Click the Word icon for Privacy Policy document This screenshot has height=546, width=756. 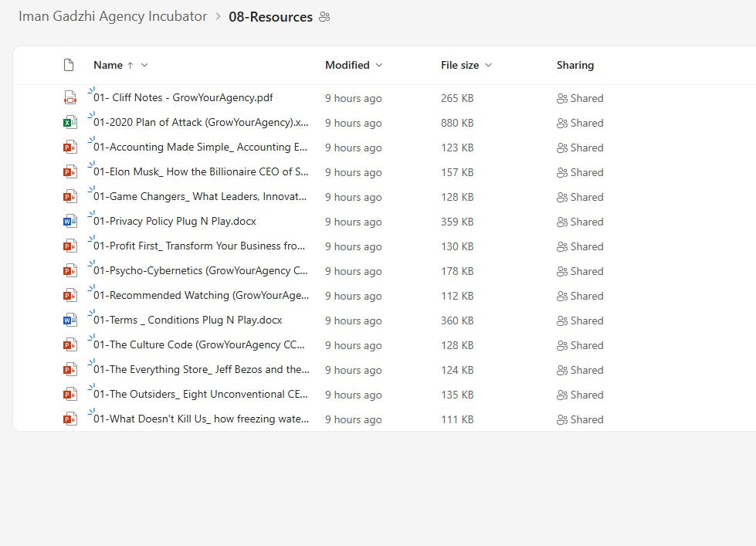pos(70,222)
